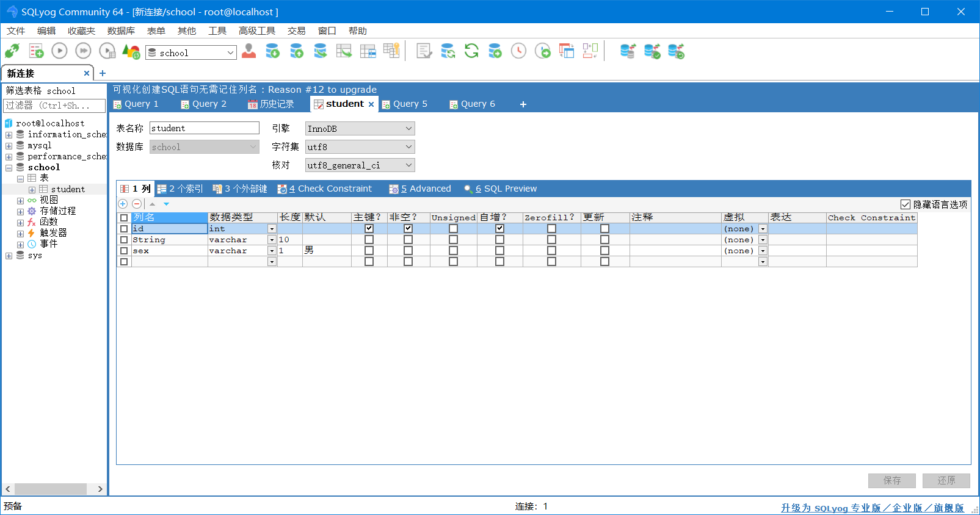Click the execute query play icon
Screen dimensions: 980x515
tap(59, 51)
